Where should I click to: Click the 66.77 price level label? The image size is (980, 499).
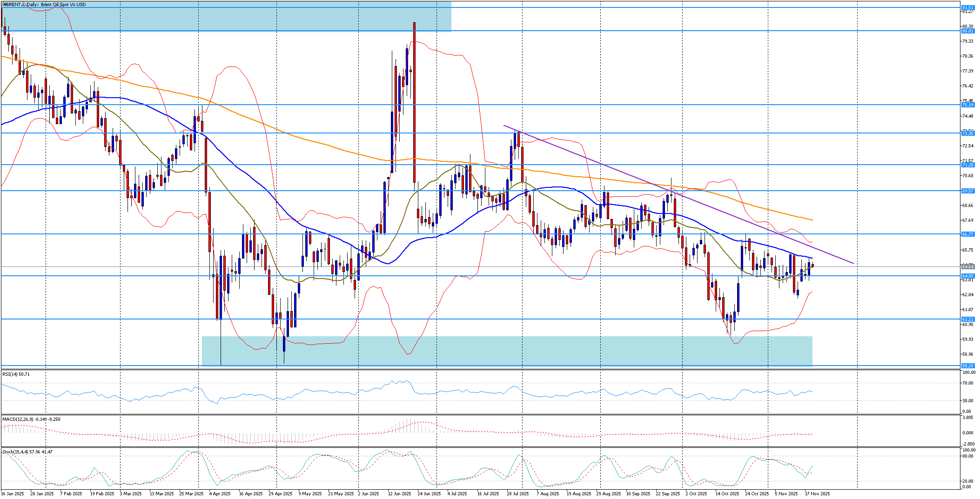point(967,234)
